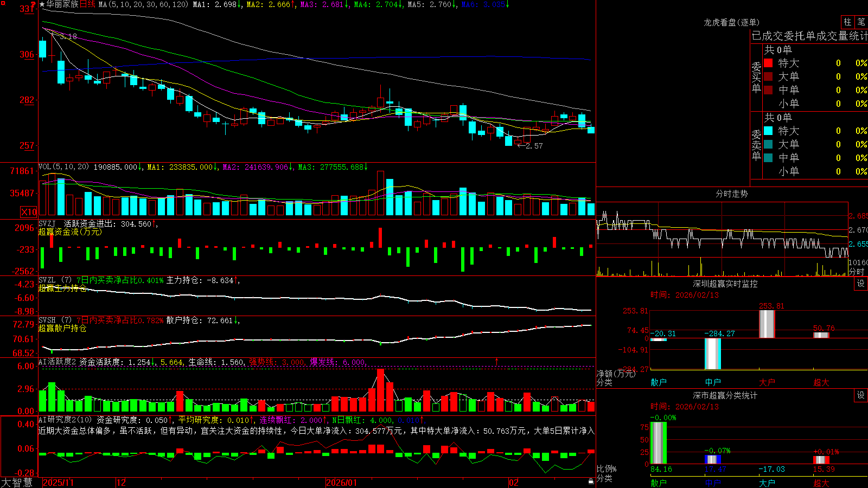This screenshot has width=868, height=488.
Task: Click the 超赢主力持仓 label
Action: 62,288
